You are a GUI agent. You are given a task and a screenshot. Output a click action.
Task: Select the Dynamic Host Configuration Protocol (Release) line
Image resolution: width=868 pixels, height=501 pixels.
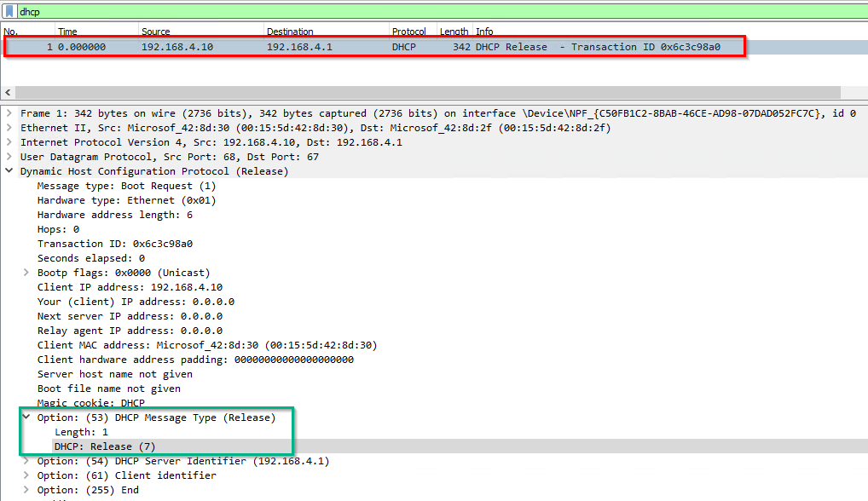[154, 171]
